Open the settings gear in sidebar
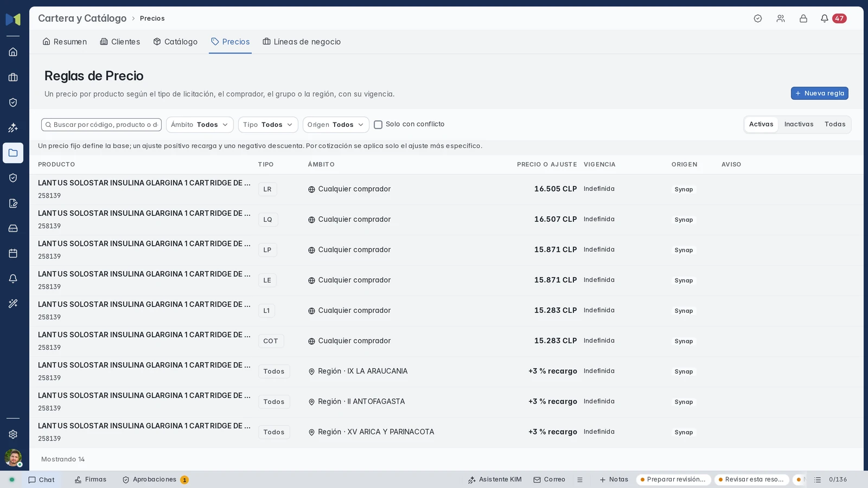Screen dimensions: 868x488 pos(13,434)
